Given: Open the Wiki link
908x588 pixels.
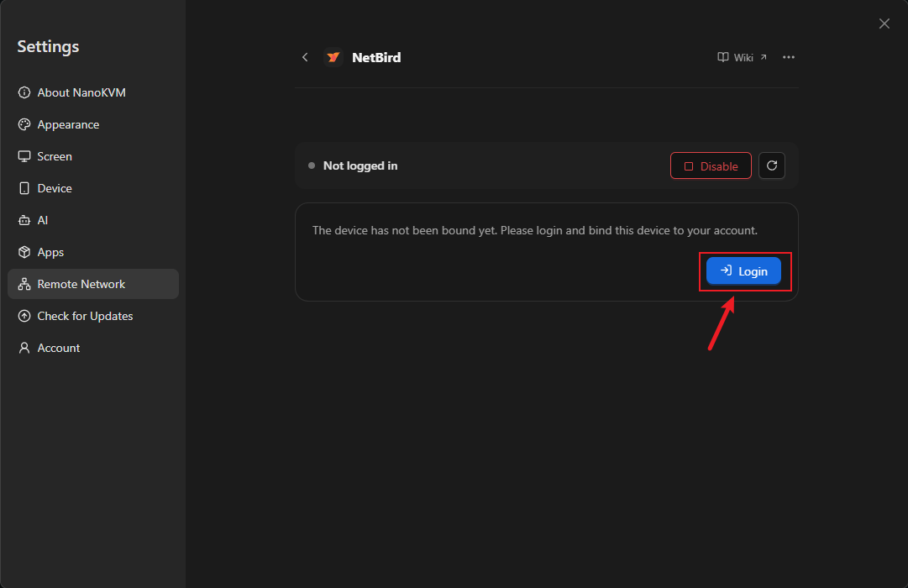Looking at the screenshot, I should pyautogui.click(x=743, y=57).
